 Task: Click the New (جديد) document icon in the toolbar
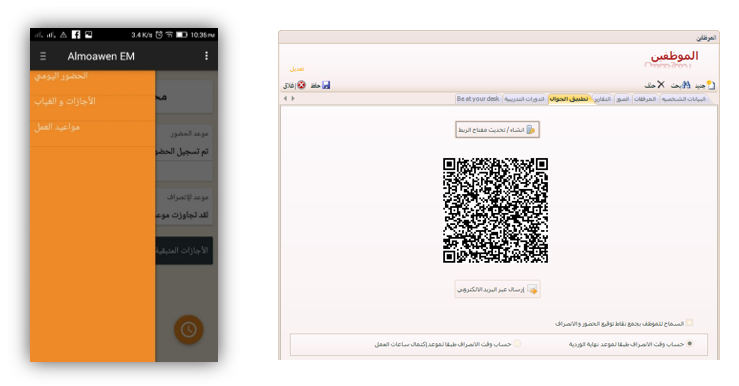coord(711,85)
